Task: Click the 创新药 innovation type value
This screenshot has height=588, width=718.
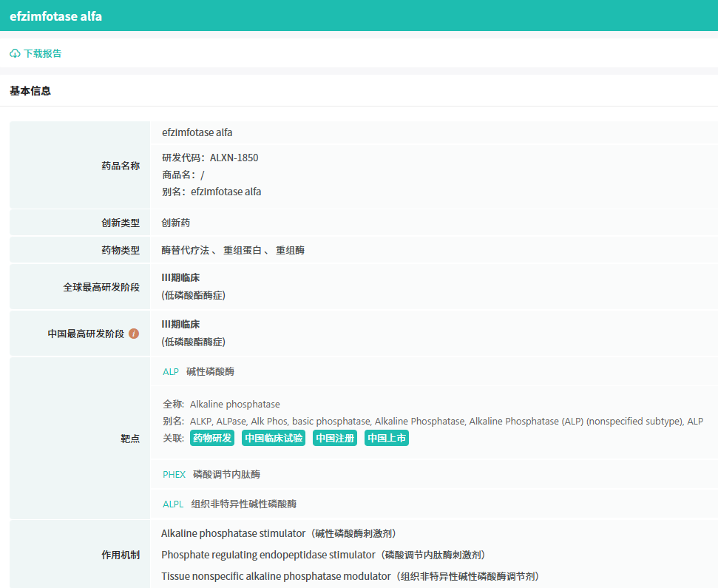Action: click(x=176, y=223)
